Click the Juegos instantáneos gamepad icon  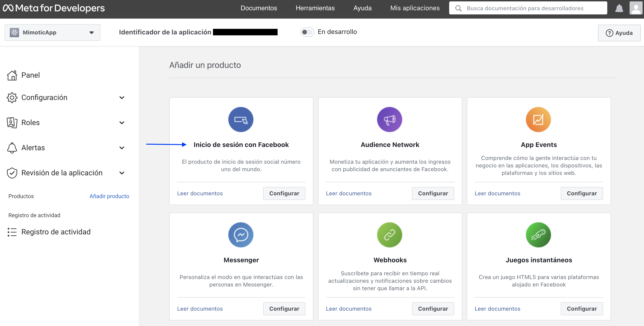(x=538, y=235)
